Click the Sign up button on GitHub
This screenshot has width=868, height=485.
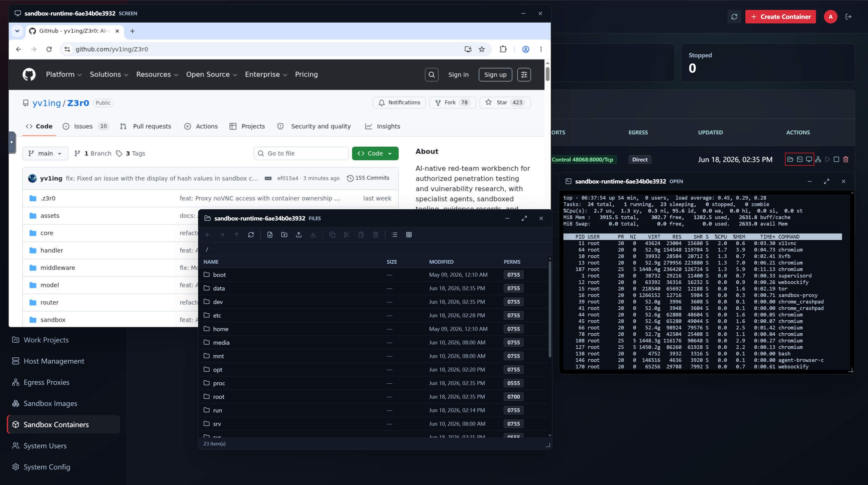(495, 75)
